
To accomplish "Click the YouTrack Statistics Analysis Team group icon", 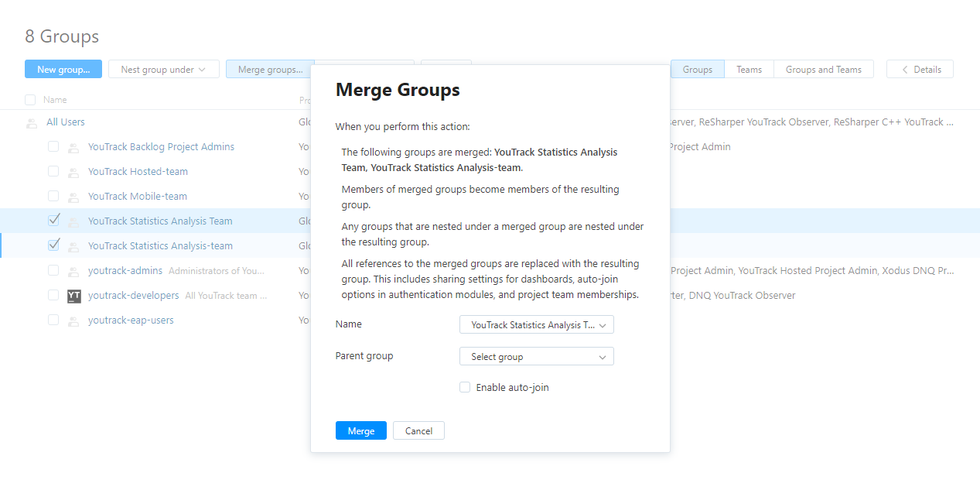I will tap(73, 221).
